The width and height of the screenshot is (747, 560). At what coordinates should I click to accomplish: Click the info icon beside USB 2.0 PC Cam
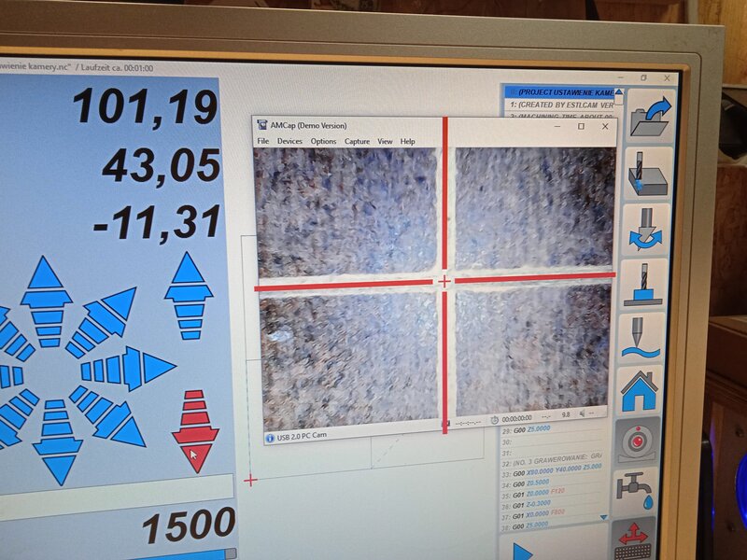pos(270,438)
